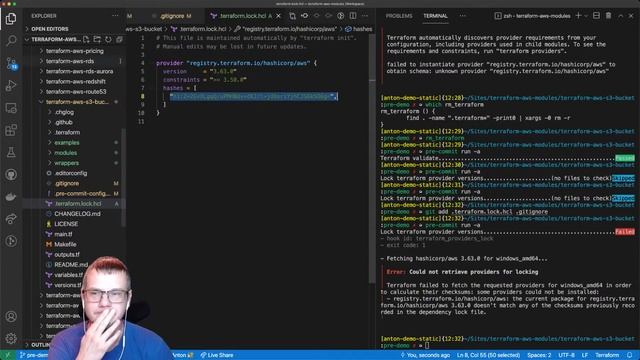Open the Docker view in activity bar
Image resolution: width=640 pixels, height=360 pixels.
point(11,197)
